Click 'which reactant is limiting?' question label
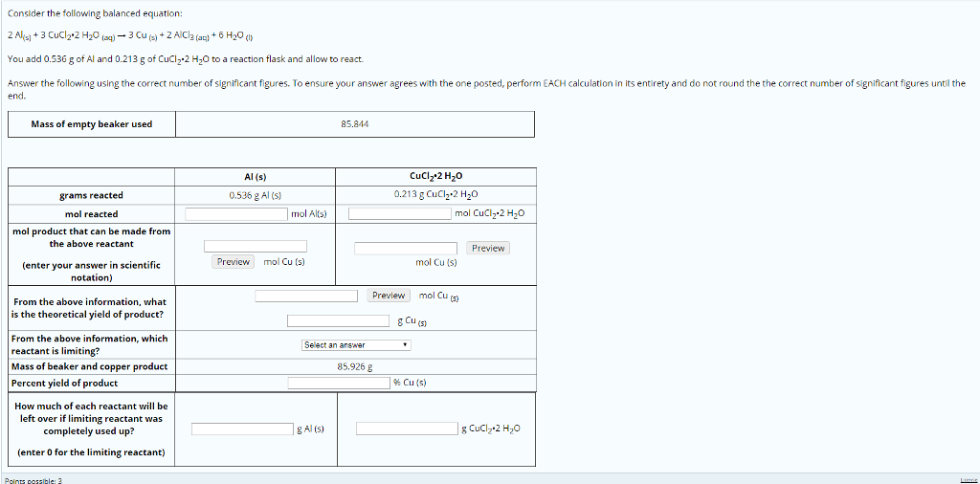Viewport: 980px width, 484px height. (x=89, y=344)
